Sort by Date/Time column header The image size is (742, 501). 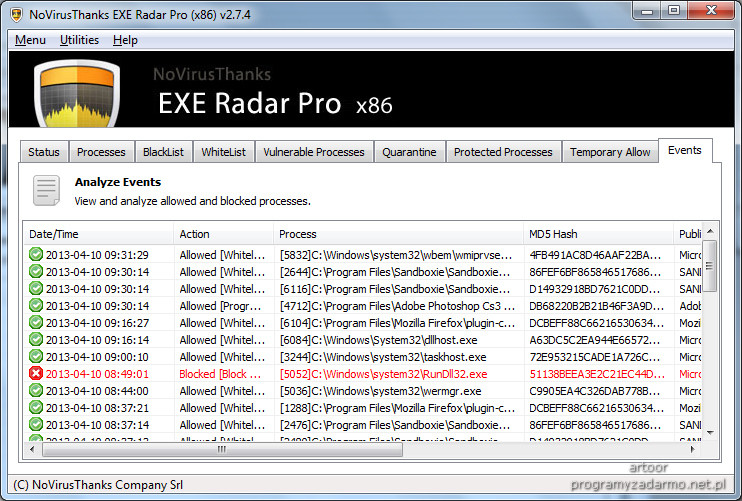[x=99, y=234]
